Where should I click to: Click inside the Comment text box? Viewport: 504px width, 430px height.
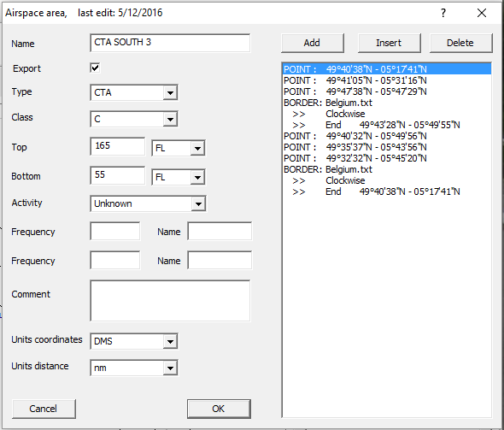[x=170, y=301]
